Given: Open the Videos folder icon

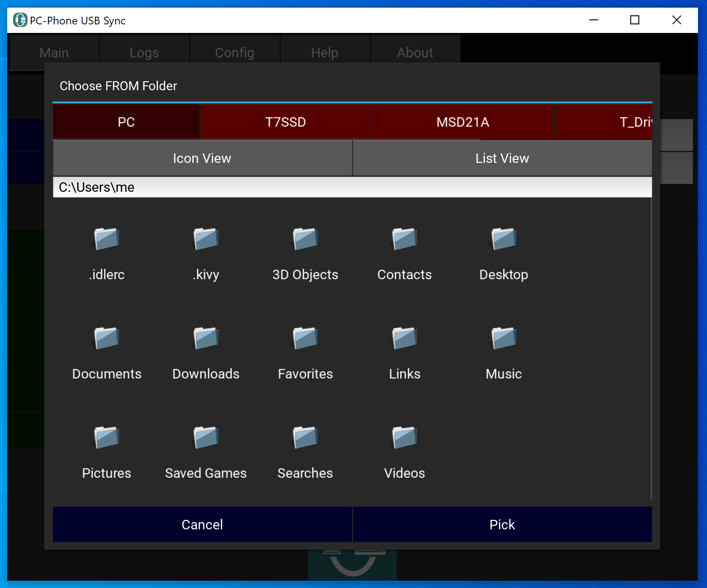Looking at the screenshot, I should tap(405, 438).
